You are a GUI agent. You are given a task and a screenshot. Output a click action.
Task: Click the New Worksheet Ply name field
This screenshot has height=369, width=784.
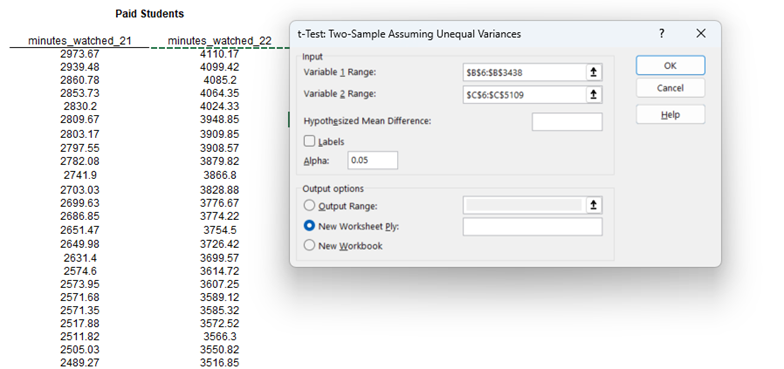[532, 226]
